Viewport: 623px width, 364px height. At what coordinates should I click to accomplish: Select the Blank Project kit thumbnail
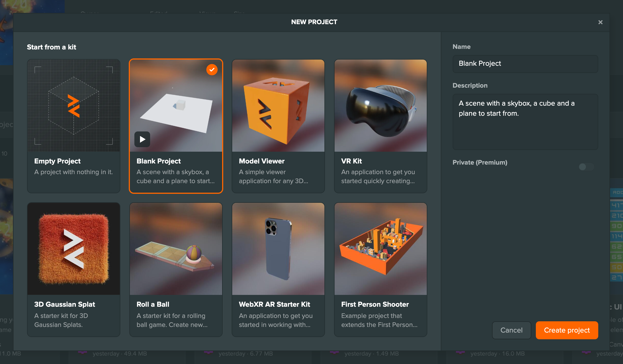(x=176, y=106)
